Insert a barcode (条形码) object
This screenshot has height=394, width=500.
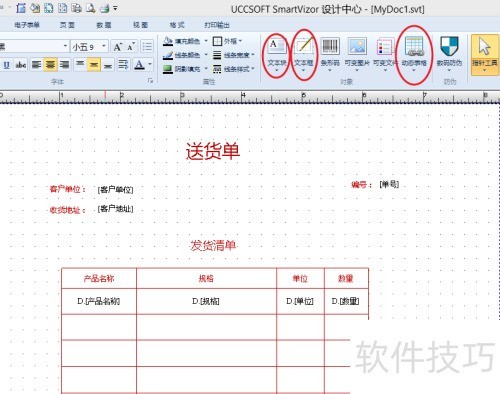[x=330, y=53]
